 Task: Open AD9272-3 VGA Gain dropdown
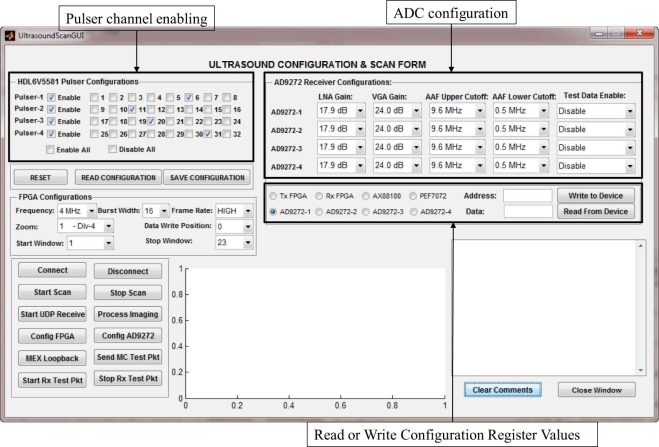(x=397, y=147)
